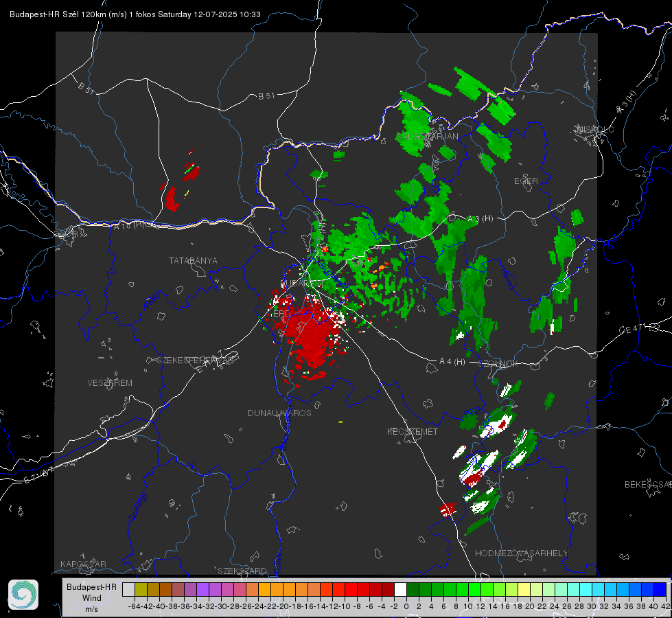
Task: Click the radar title with date and time
Action: click(135, 14)
